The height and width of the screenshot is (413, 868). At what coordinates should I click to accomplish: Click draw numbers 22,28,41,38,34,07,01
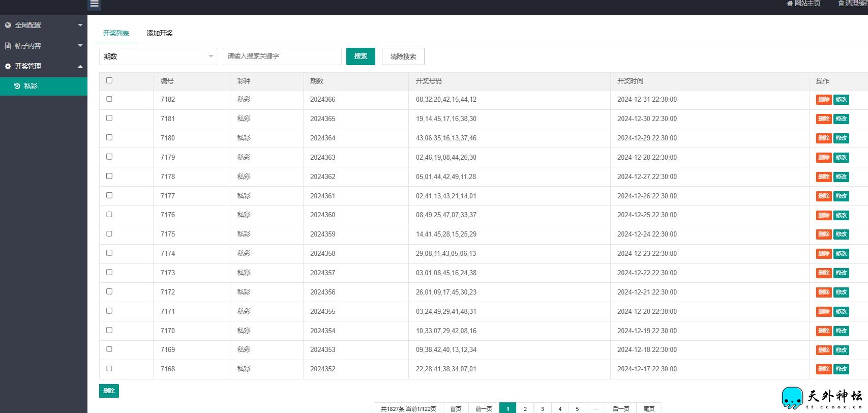[x=446, y=369]
